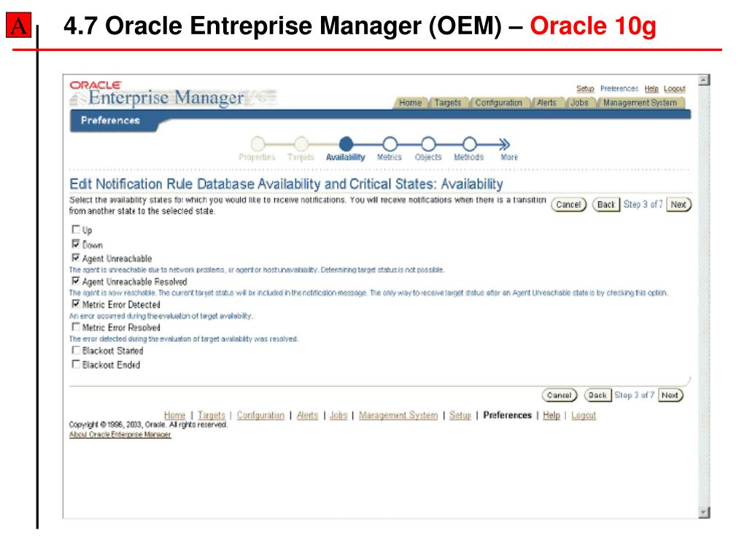Viewport: 747px width, 560px height.
Task: Open the Configuration tab
Action: point(498,103)
